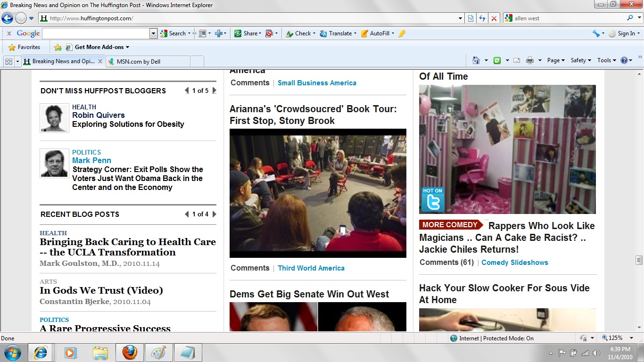Image resolution: width=644 pixels, height=362 pixels.
Task: Toggle Compatibility View icon
Action: click(470, 18)
